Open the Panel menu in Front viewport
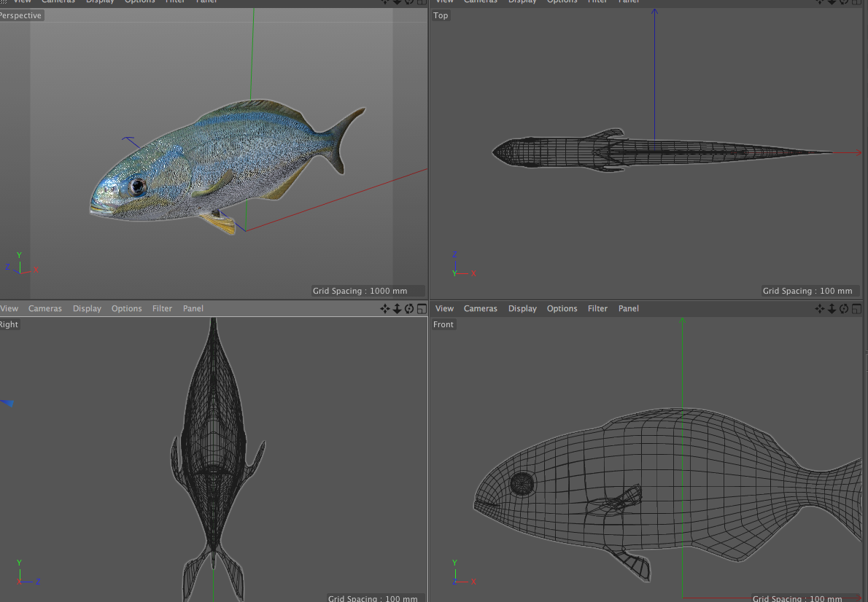Viewport: 868px width, 602px height. tap(628, 309)
